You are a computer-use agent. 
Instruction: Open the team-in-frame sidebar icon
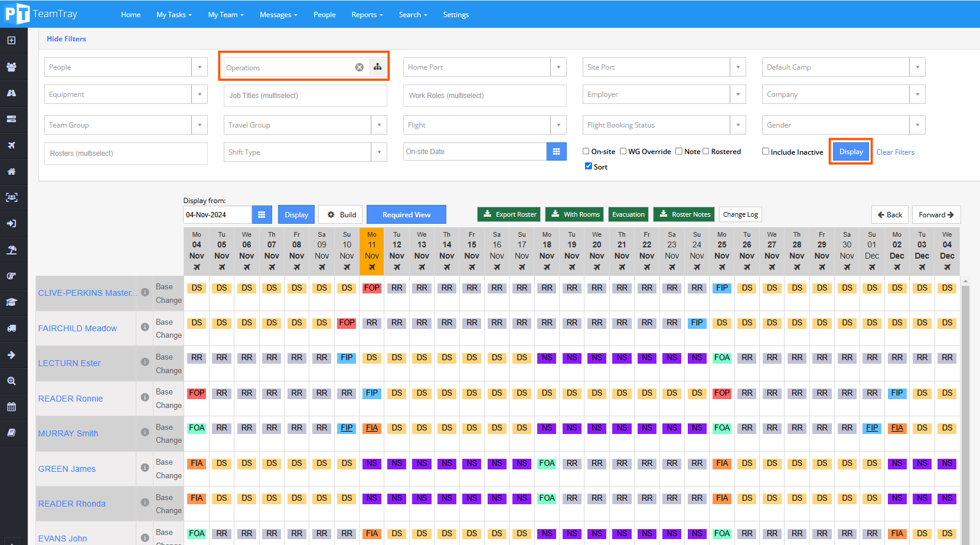pos(11,197)
